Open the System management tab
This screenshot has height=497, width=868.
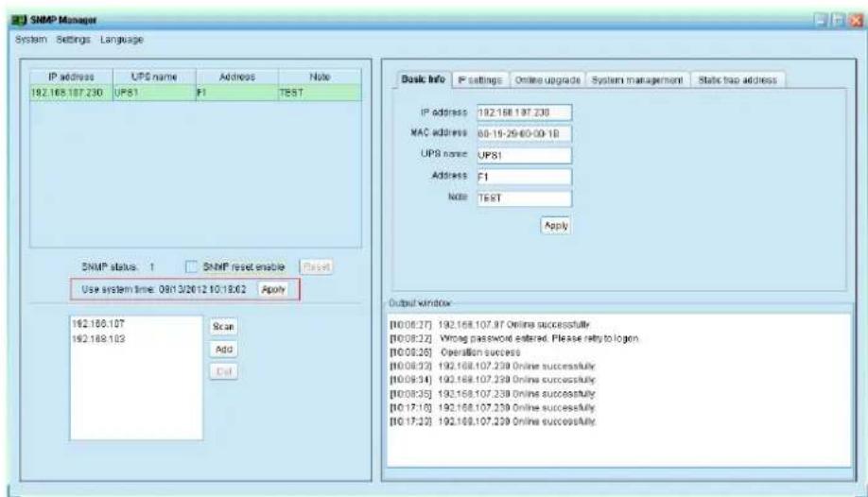[637, 79]
